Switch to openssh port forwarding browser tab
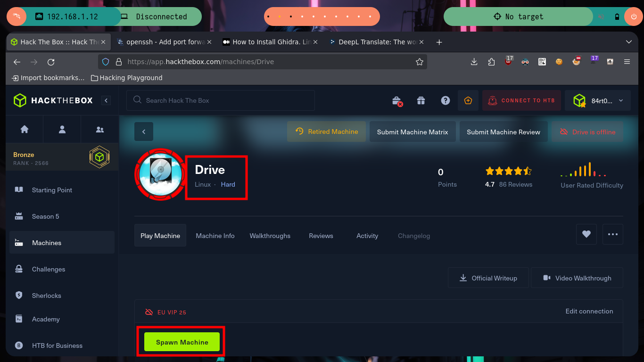 click(x=165, y=42)
